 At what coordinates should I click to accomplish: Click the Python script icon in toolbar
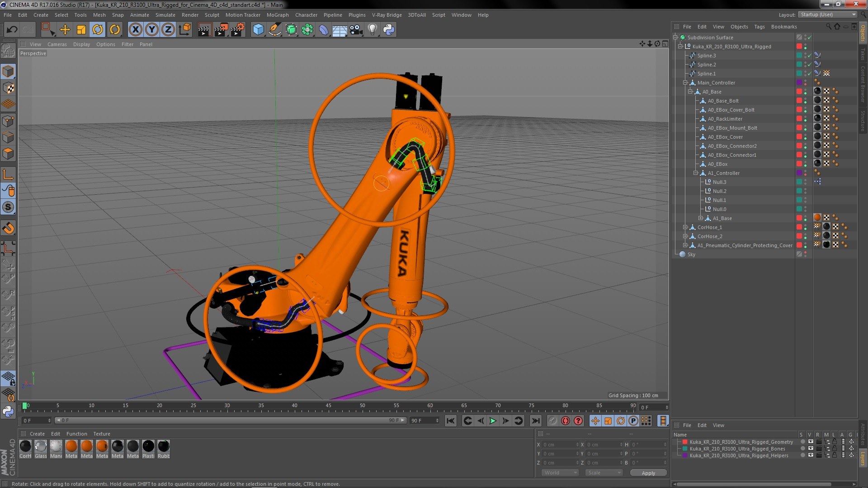[x=388, y=30]
